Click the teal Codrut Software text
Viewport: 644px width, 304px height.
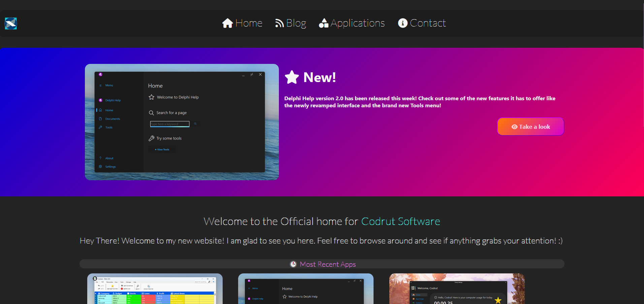point(400,221)
